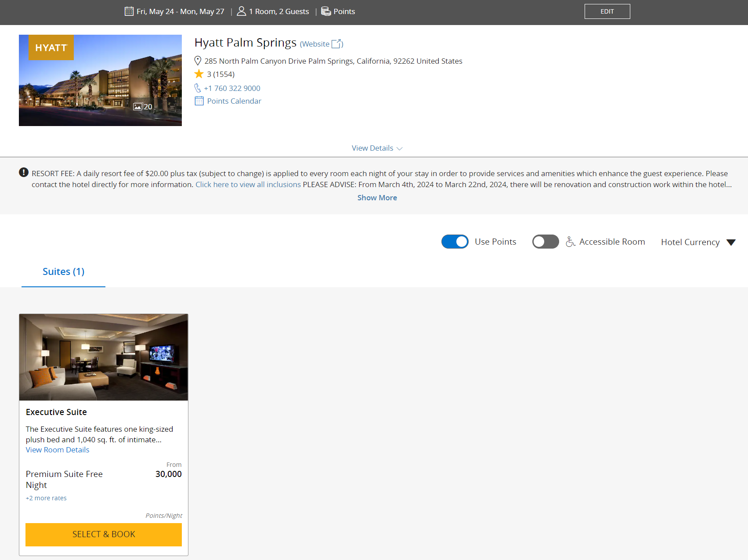The width and height of the screenshot is (748, 560).
Task: Show the +2 more rates link
Action: click(x=46, y=498)
